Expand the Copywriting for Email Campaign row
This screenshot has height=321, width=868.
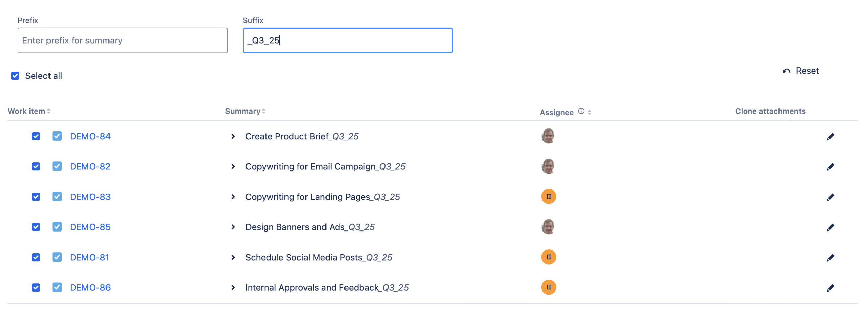233,166
